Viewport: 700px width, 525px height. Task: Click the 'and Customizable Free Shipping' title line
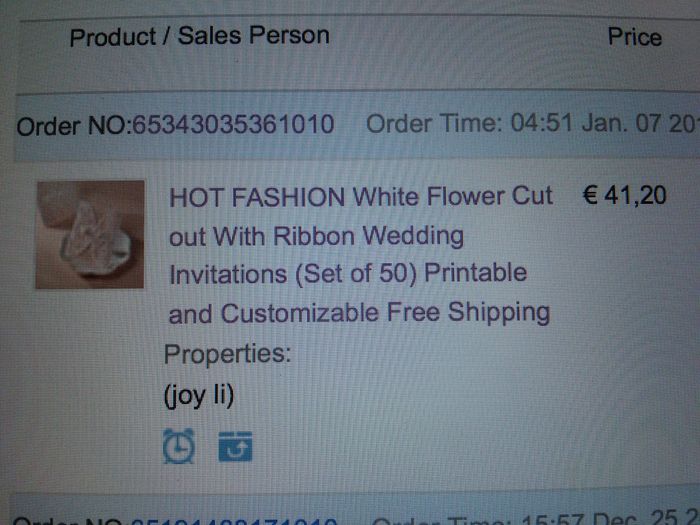click(x=359, y=312)
